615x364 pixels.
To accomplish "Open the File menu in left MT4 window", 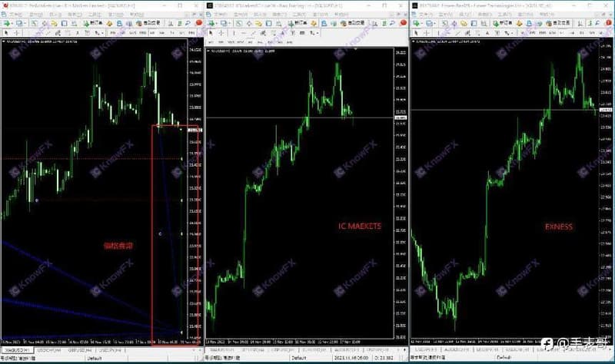I will pos(15,14).
